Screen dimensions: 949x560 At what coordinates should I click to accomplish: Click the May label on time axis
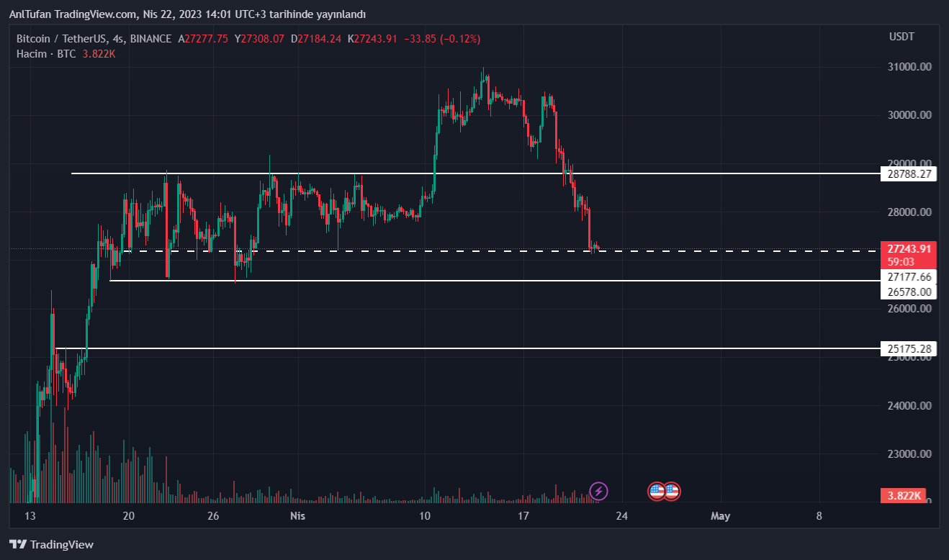pyautogui.click(x=720, y=516)
